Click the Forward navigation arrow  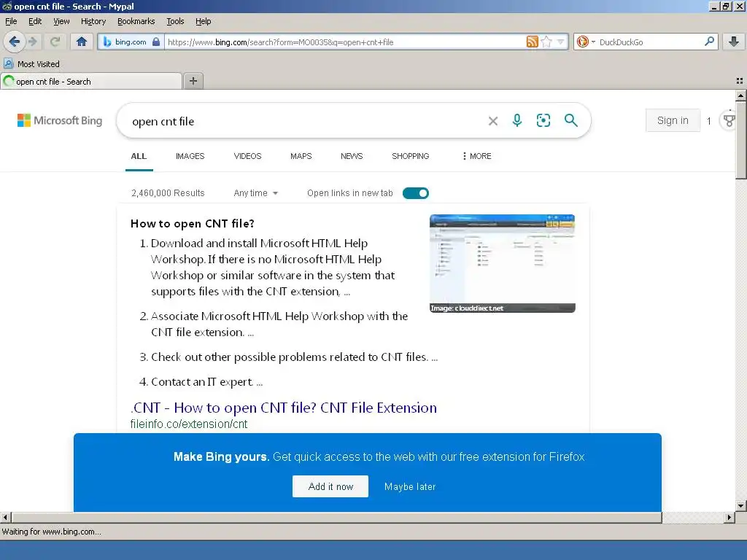click(x=33, y=42)
